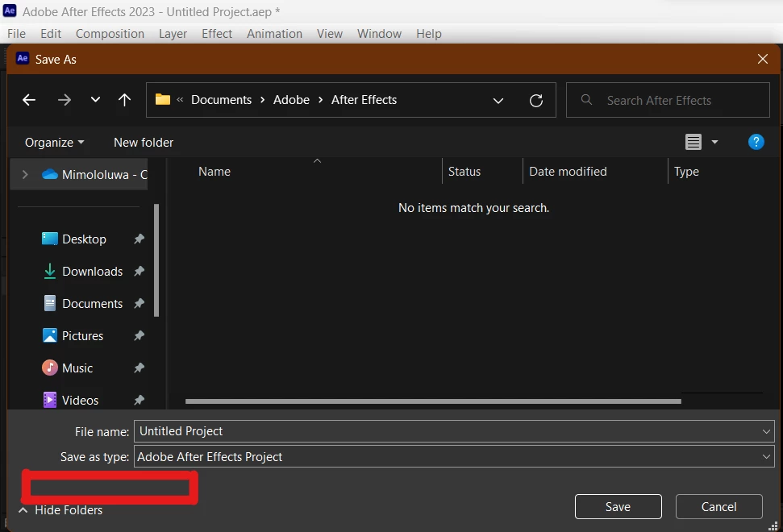Click the Cancel button

point(719,506)
